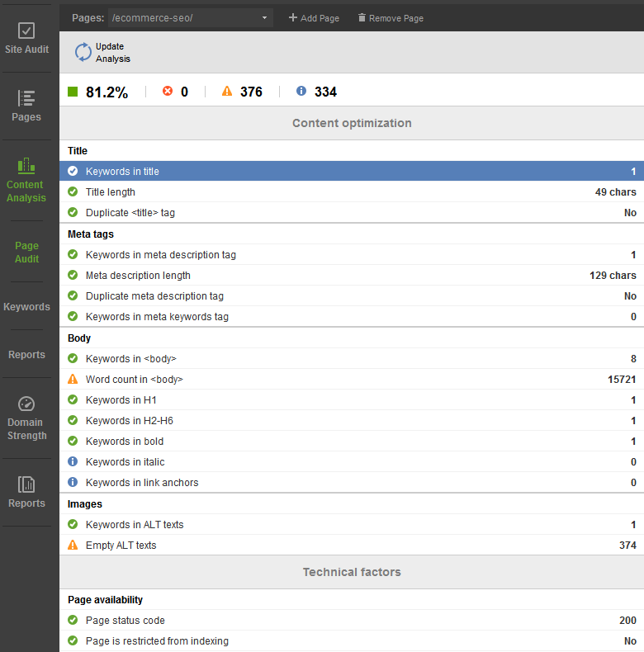This screenshot has width=644, height=652.
Task: Select Duplicate meta description tag row
Action: (x=352, y=295)
